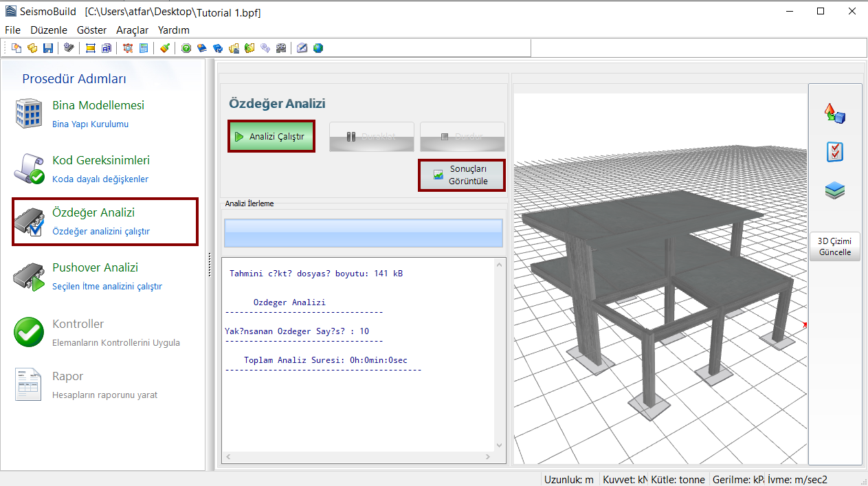The image size is (868, 486).
Task: Click the green help question mark icon
Action: [186, 48]
